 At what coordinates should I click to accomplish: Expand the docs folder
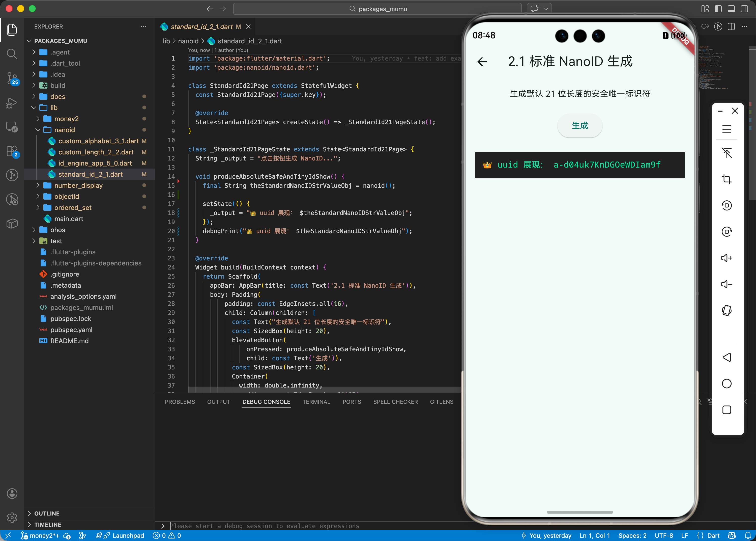57,97
